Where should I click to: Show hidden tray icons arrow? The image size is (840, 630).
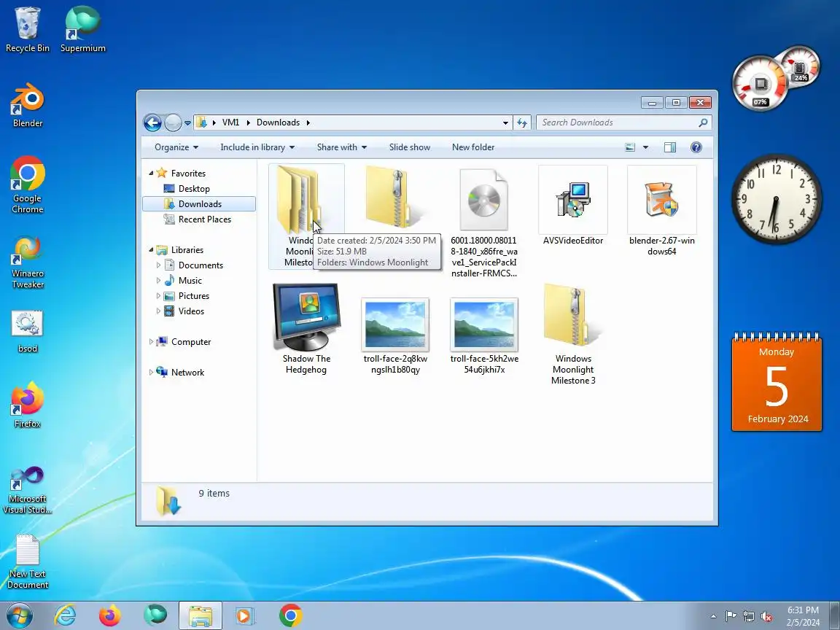[713, 617]
